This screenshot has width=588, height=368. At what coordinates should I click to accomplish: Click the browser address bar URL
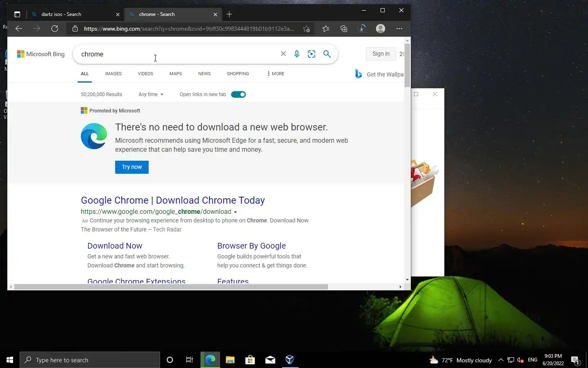click(x=189, y=29)
